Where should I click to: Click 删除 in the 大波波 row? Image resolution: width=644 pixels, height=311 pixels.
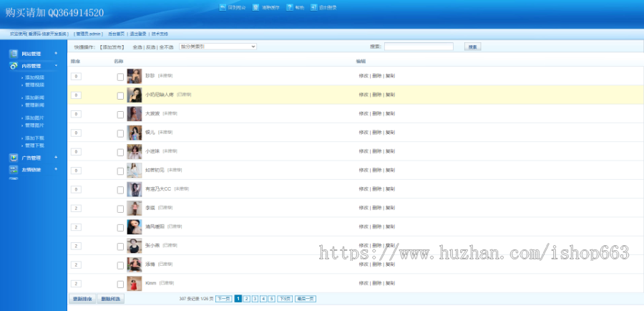(376, 113)
